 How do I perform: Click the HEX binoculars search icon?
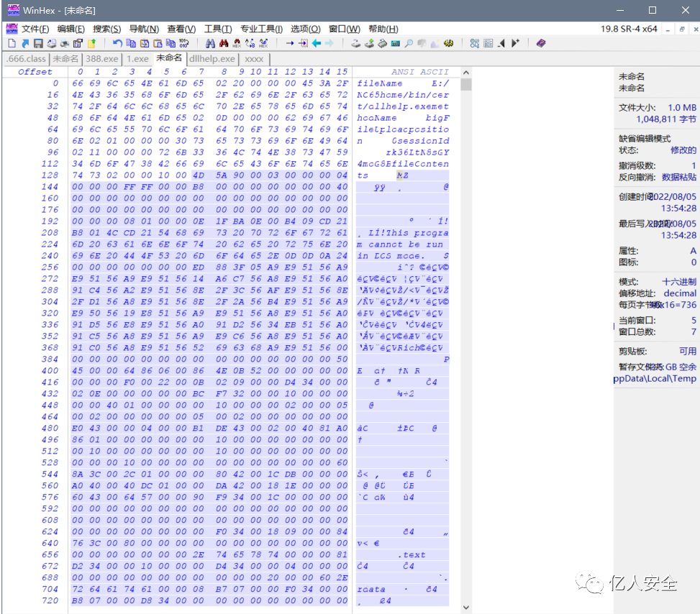[237, 43]
